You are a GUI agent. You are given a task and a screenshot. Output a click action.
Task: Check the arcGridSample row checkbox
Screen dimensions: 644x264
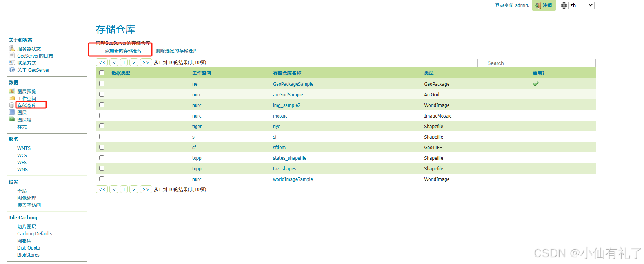(102, 94)
